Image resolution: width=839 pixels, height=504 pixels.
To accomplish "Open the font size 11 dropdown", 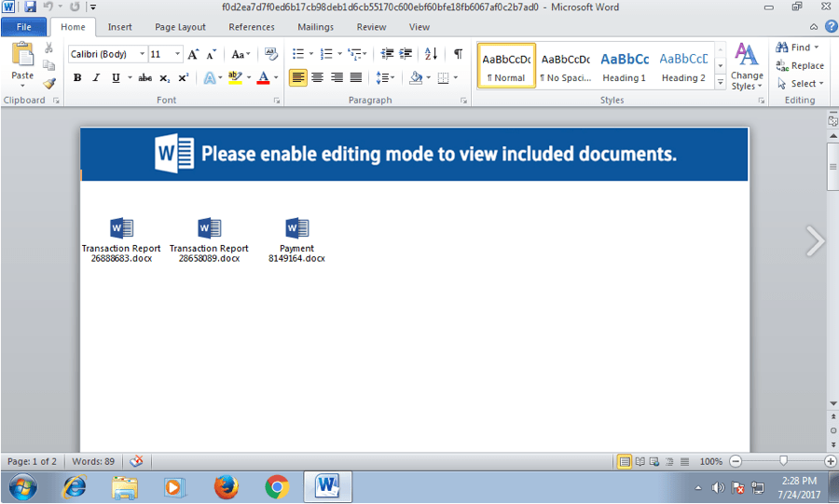I will tap(177, 54).
